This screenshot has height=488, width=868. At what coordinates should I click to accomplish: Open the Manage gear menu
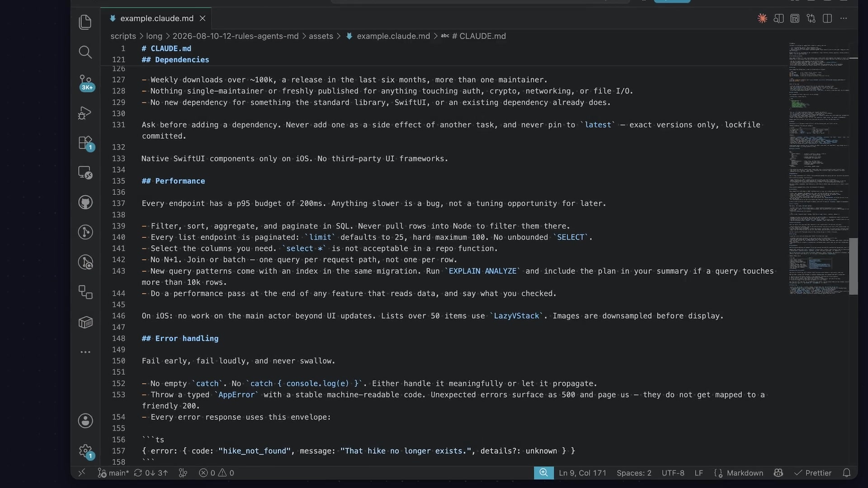click(x=85, y=451)
